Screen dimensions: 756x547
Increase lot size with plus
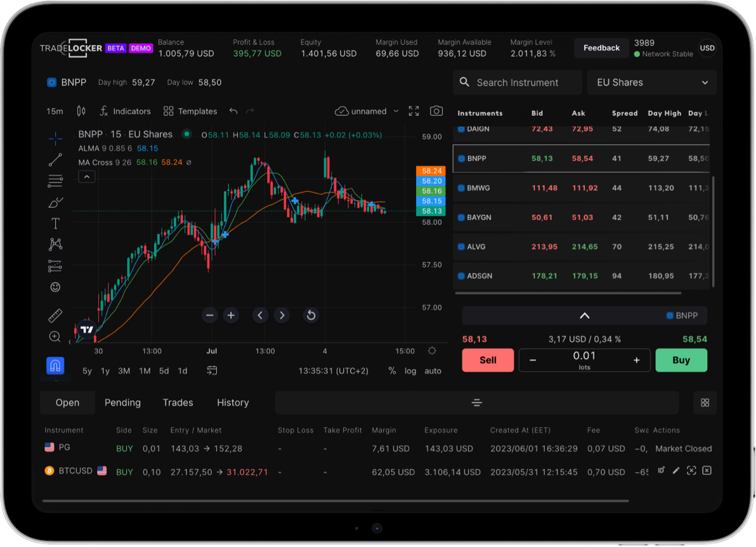click(x=636, y=361)
